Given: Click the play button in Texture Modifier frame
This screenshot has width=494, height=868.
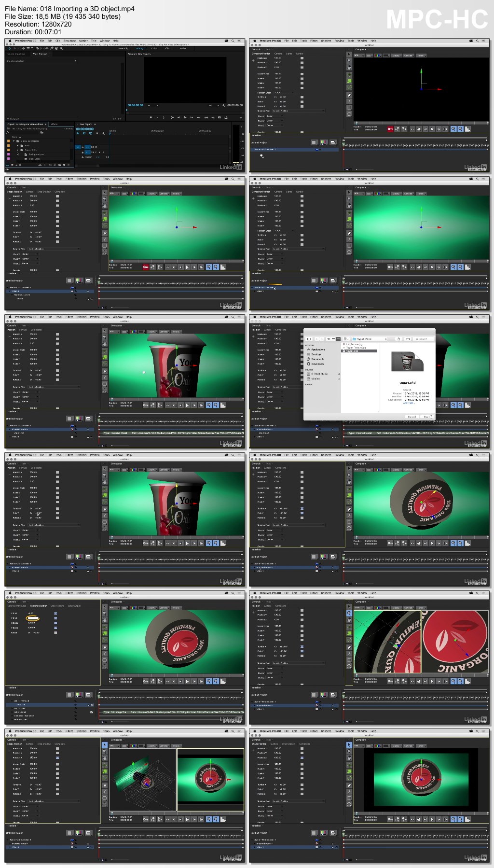Looking at the screenshot, I should click(187, 681).
